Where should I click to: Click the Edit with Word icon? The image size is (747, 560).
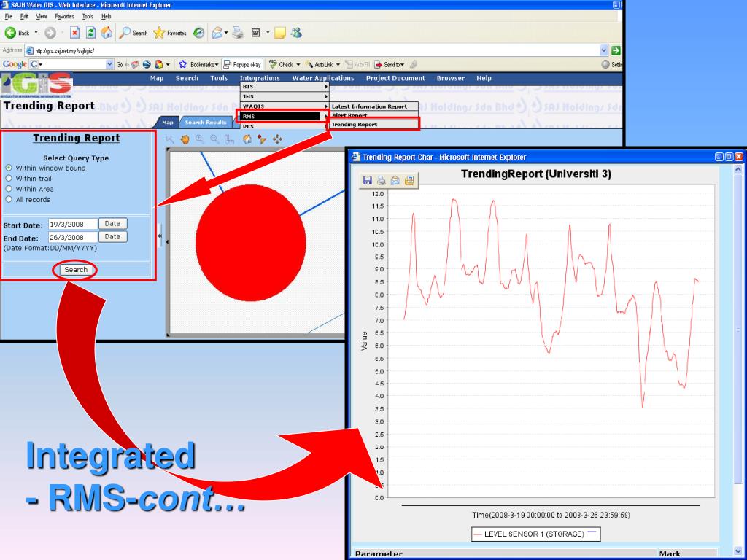(x=256, y=33)
